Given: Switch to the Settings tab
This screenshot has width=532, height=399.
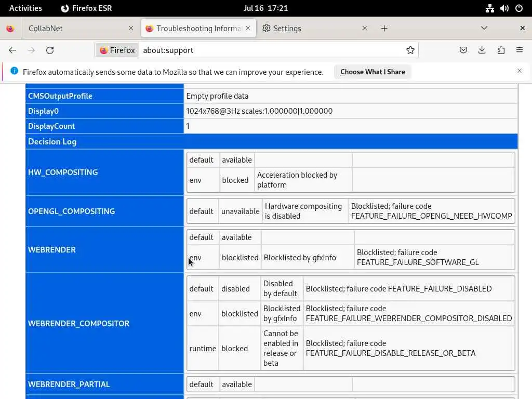Looking at the screenshot, I should (315, 29).
